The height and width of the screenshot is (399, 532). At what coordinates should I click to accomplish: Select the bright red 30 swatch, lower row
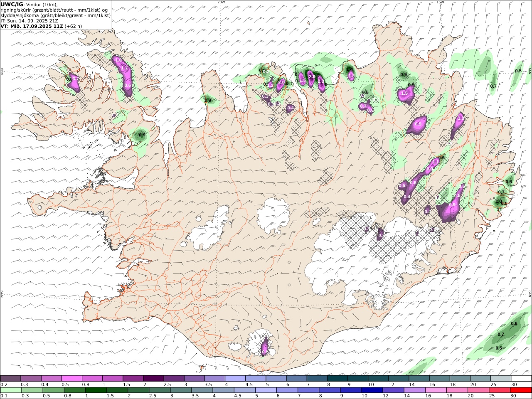pyautogui.click(x=520, y=390)
